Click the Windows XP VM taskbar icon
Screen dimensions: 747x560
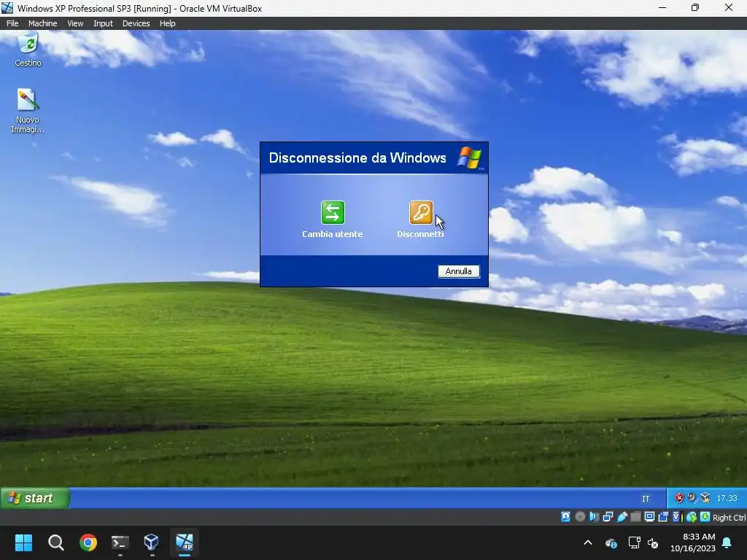pyautogui.click(x=185, y=542)
